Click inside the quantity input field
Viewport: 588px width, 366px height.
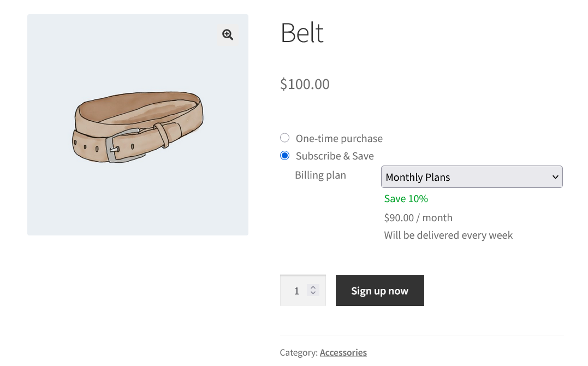click(x=296, y=291)
